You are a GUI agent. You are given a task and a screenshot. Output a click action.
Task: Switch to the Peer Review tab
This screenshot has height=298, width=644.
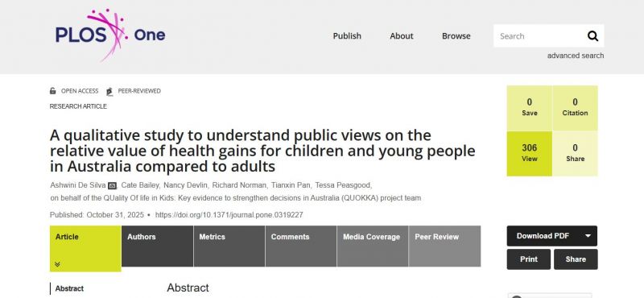444,246
